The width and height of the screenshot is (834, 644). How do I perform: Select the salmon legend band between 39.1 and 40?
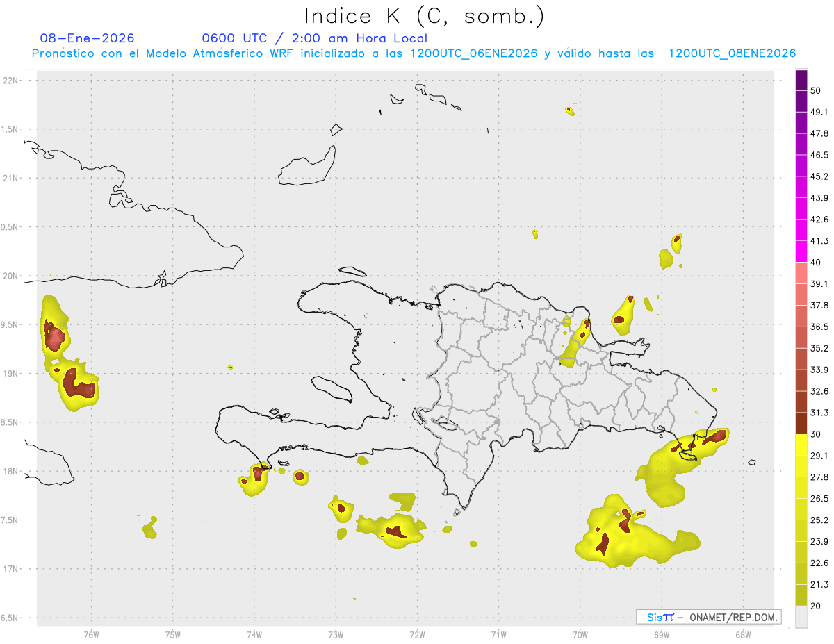click(801, 273)
